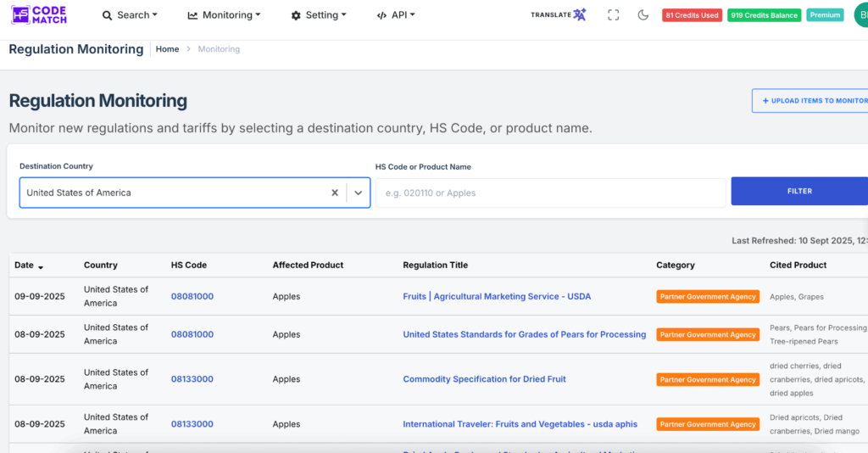
Task: Click the blue FILTER button
Action: (x=798, y=192)
